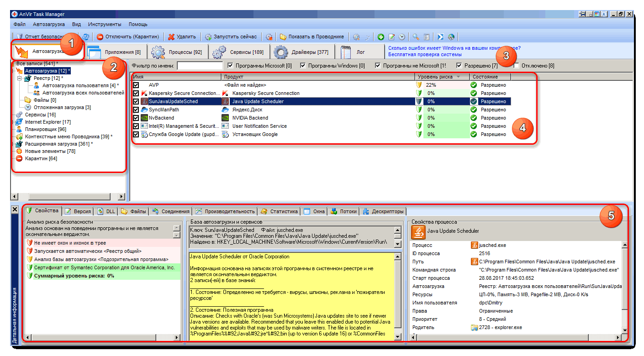Untick the checkbox beside the NvBackend entry

pyautogui.click(x=136, y=118)
